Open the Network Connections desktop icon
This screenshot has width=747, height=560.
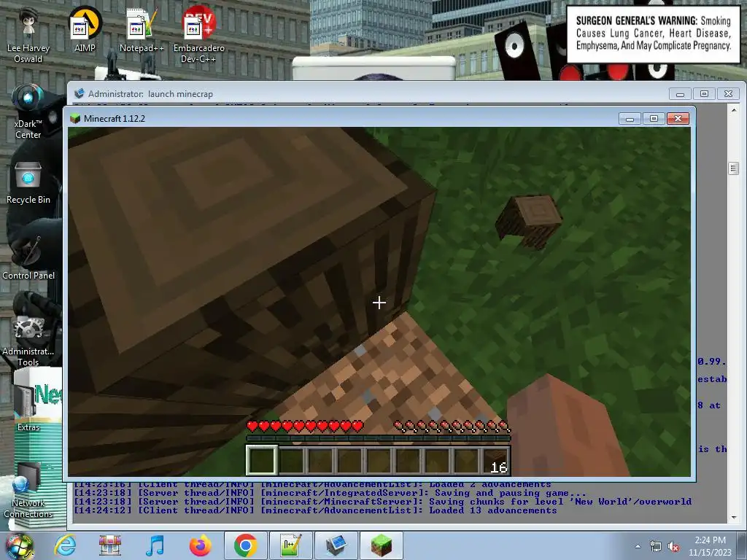point(28,491)
